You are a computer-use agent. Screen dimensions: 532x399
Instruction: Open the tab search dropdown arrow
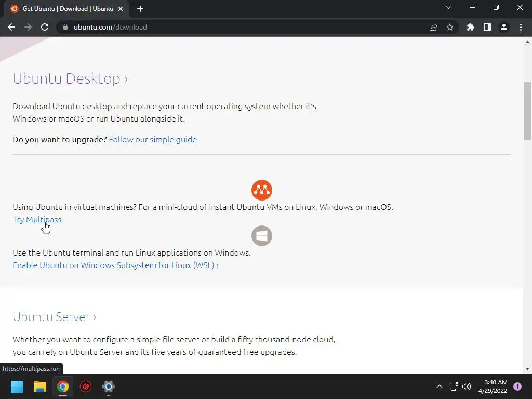point(448,7)
